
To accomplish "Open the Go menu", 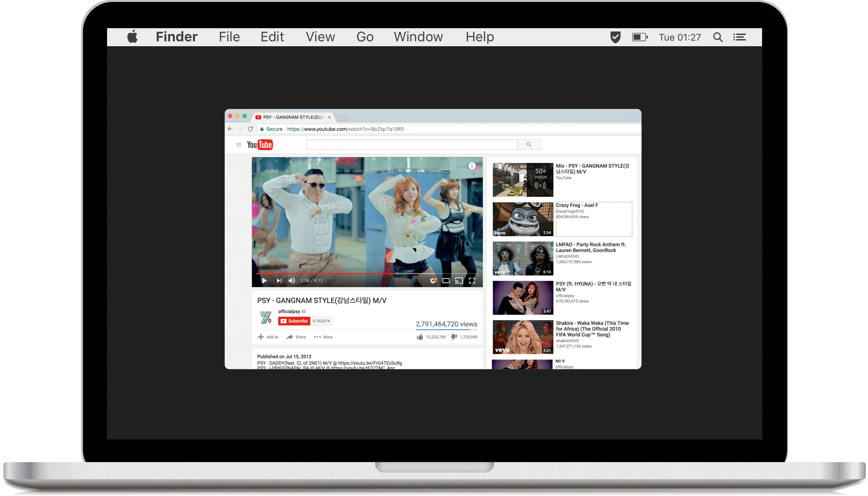I will [365, 37].
